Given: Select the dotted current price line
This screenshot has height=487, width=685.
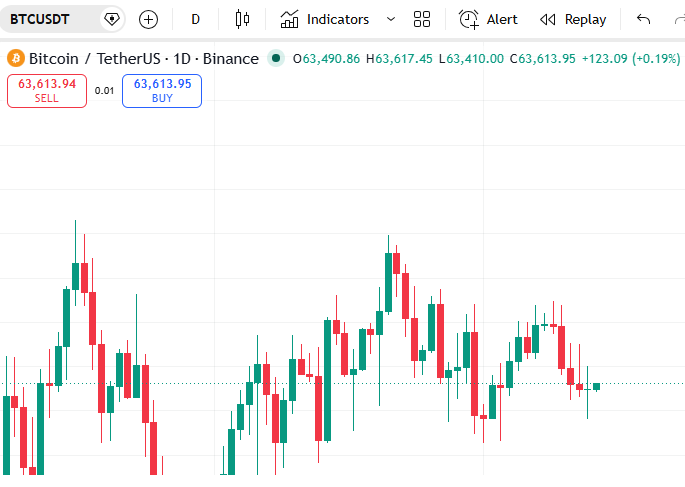Looking at the screenshot, I should (x=342, y=383).
